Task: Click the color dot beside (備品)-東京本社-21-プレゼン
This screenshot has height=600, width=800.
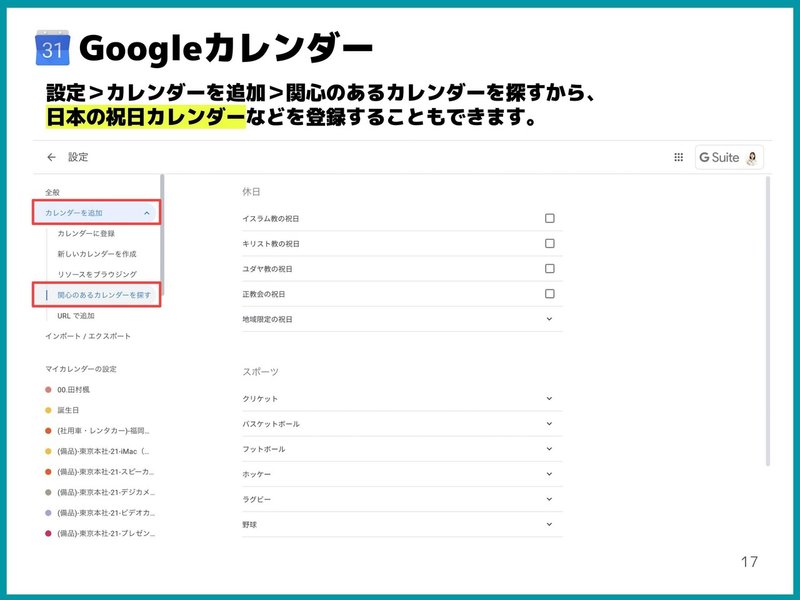Action: 48,533
